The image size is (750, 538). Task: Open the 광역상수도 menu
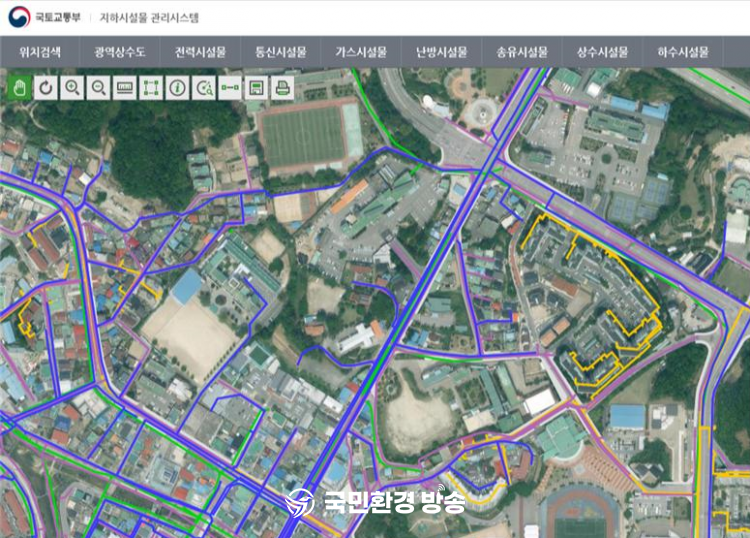[120, 52]
